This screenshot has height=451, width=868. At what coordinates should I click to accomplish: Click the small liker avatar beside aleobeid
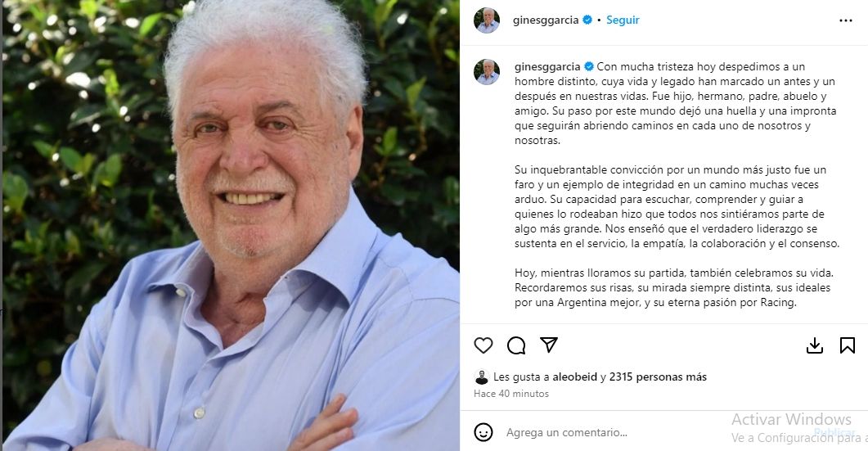point(482,377)
